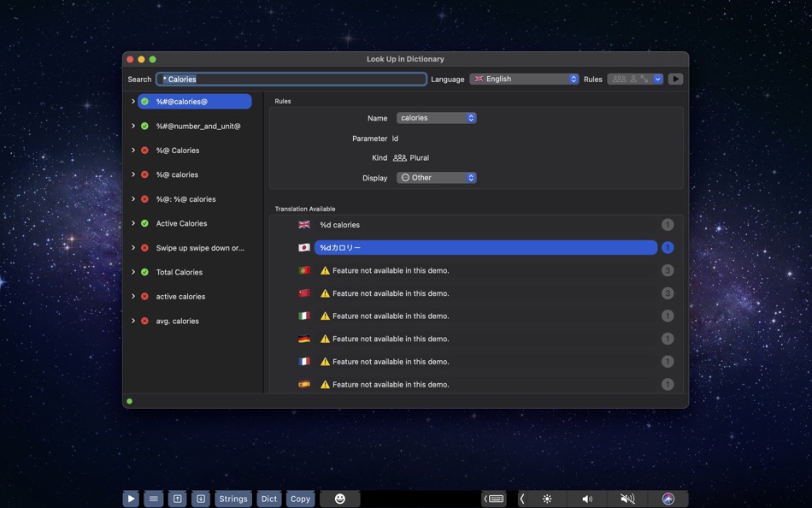Open the Language dropdown set to English
This screenshot has height=508, width=812.
524,79
